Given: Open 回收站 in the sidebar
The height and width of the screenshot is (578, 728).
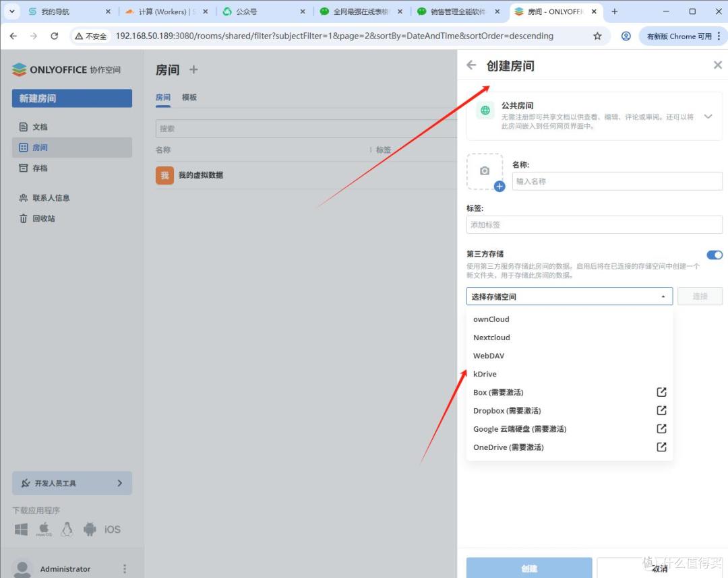Looking at the screenshot, I should 72,218.
